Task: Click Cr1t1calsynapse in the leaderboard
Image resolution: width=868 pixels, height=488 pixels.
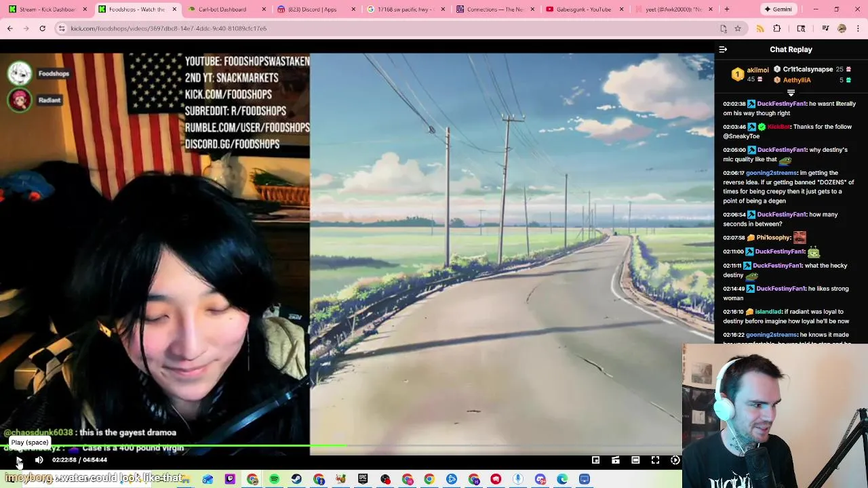Action: coord(808,69)
